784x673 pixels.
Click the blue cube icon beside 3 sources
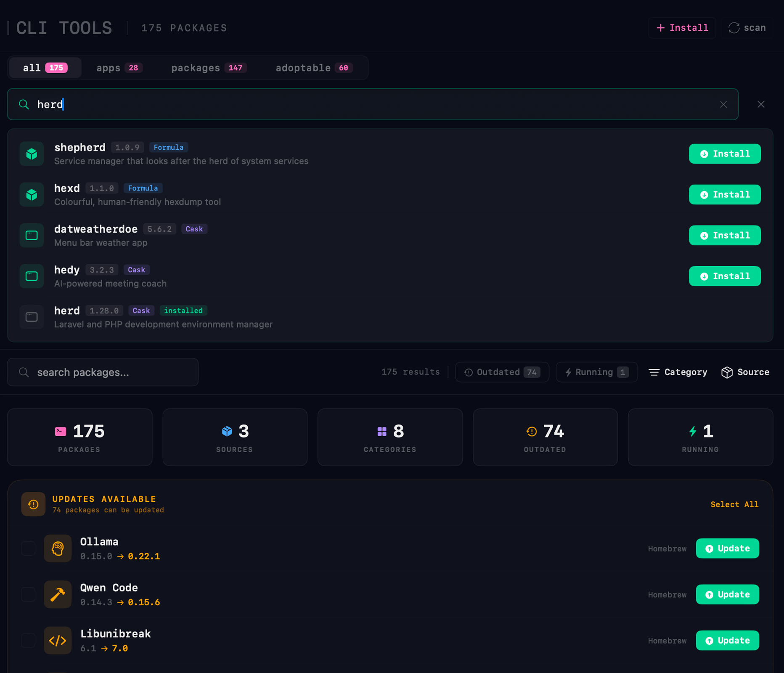point(227,432)
